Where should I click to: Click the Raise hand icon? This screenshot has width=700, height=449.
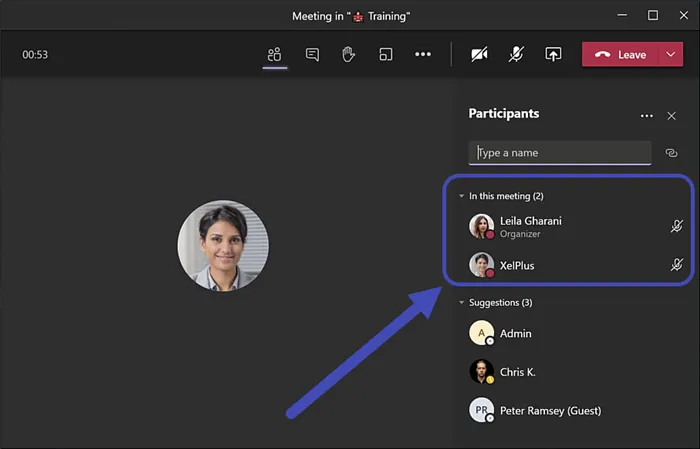point(349,55)
